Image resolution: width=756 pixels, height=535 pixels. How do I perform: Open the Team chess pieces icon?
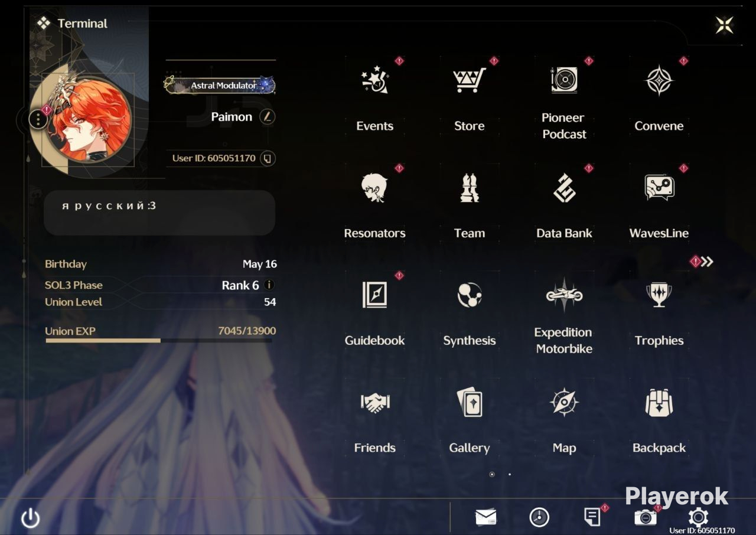470,188
